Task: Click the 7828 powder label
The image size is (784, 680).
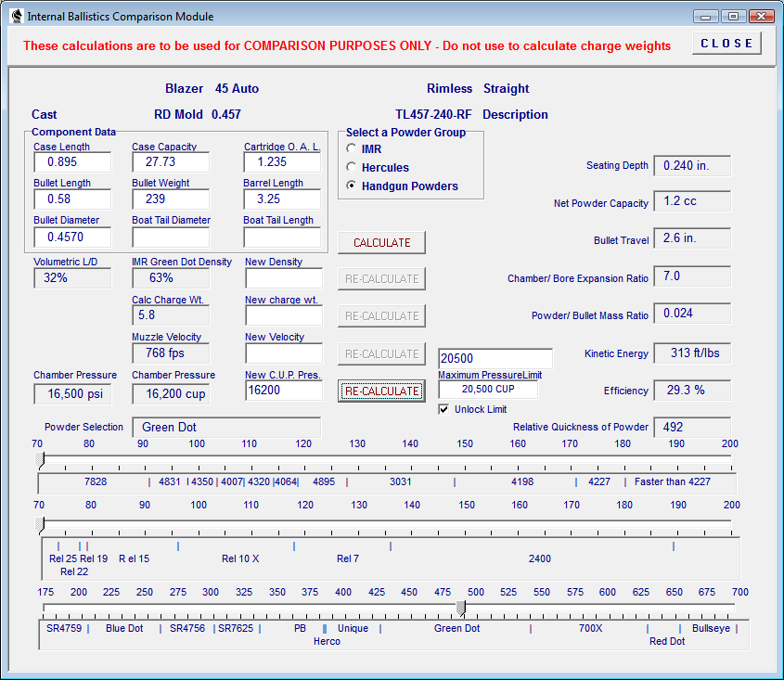Action: point(96,481)
